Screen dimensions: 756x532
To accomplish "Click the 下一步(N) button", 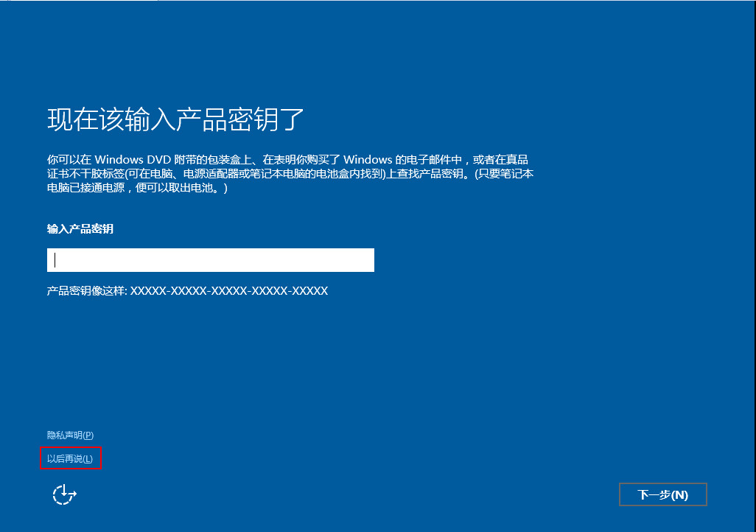I will click(x=663, y=494).
